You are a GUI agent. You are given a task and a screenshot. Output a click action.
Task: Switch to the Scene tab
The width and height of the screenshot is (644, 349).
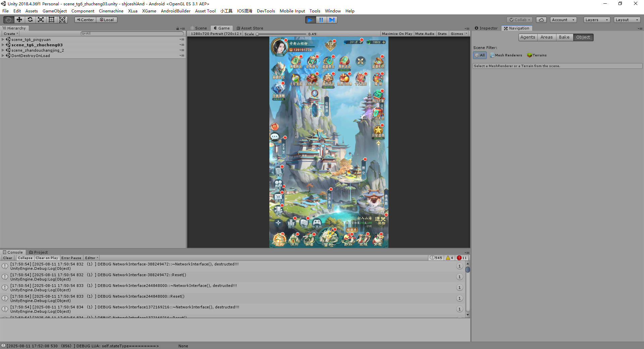pyautogui.click(x=199, y=28)
